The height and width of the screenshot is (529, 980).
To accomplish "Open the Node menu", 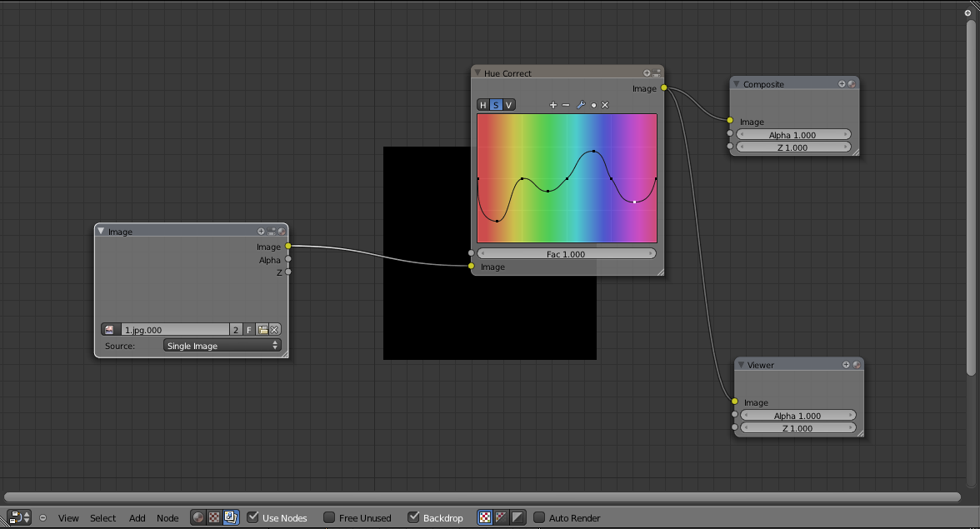I will pyautogui.click(x=167, y=518).
